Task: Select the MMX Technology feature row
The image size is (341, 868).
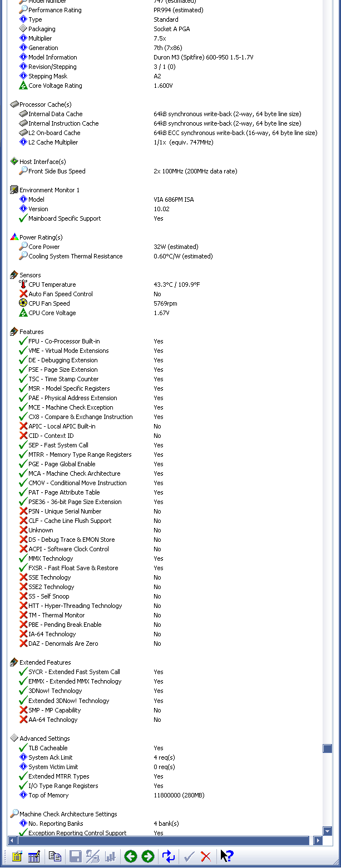Action: coord(51,558)
